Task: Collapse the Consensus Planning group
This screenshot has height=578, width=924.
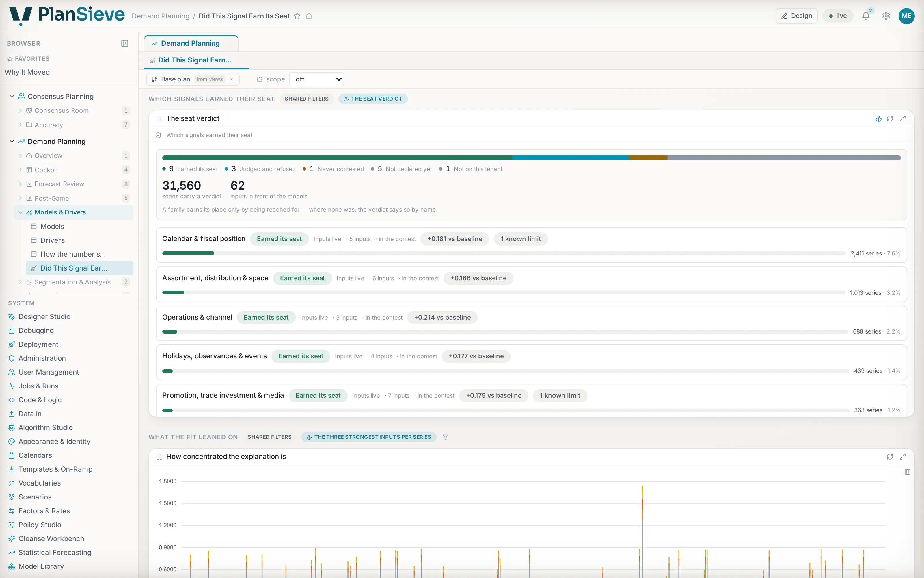Action: coord(12,96)
